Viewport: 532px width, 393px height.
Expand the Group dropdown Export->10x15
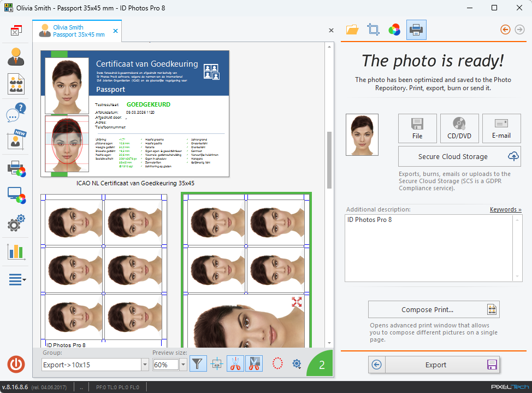coord(144,365)
